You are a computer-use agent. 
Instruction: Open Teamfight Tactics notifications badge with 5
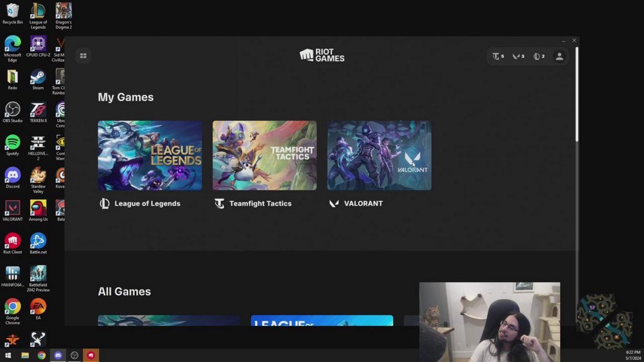[498, 56]
